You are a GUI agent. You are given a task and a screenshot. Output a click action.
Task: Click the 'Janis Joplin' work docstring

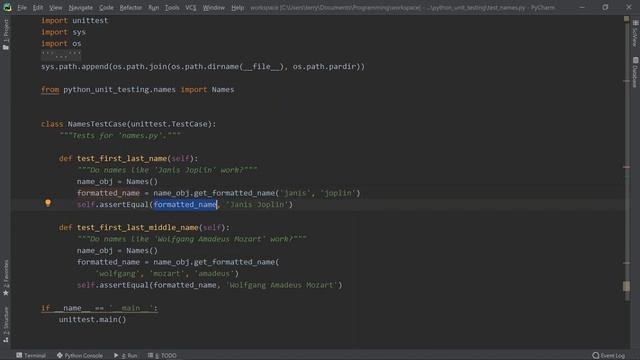click(x=167, y=170)
